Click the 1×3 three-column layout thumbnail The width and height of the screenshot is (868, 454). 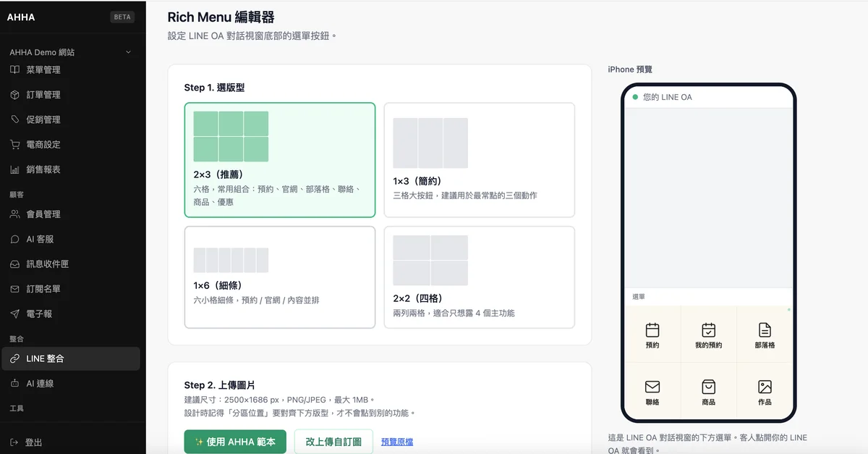[430, 143]
